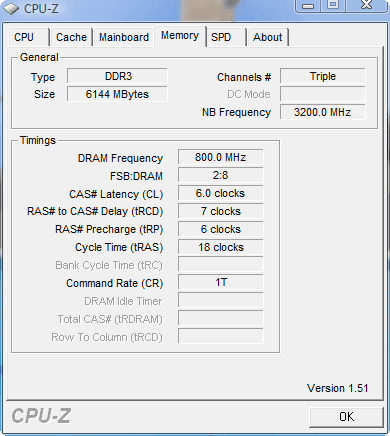This screenshot has height=436, width=390.
Task: Open the Cache tab
Action: point(71,37)
